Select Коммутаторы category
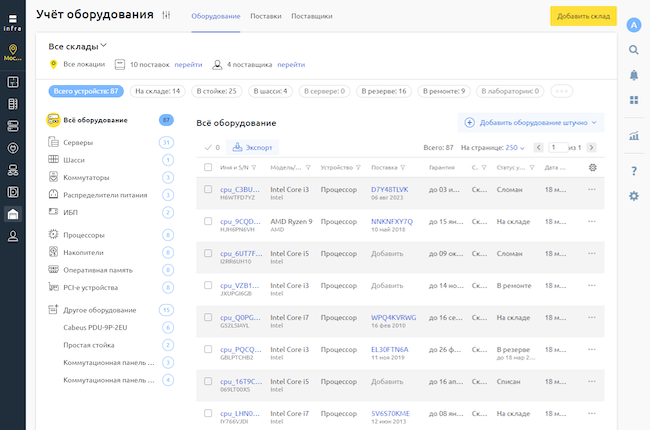 [x=110, y=177]
